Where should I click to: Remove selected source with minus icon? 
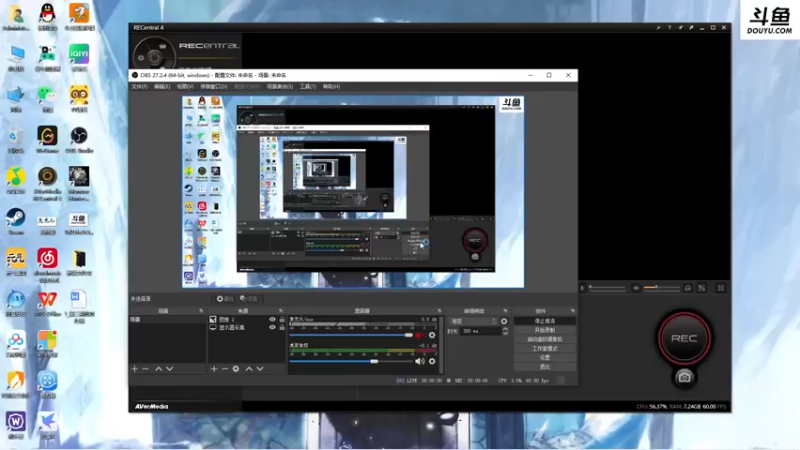tap(224, 368)
